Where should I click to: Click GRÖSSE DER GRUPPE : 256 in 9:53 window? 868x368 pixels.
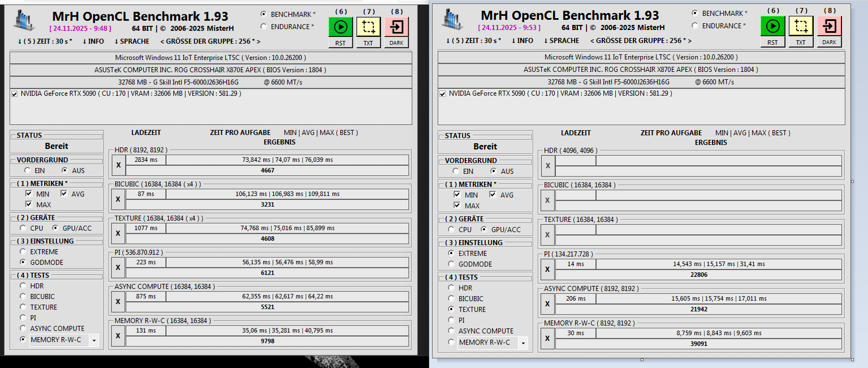[x=641, y=41]
